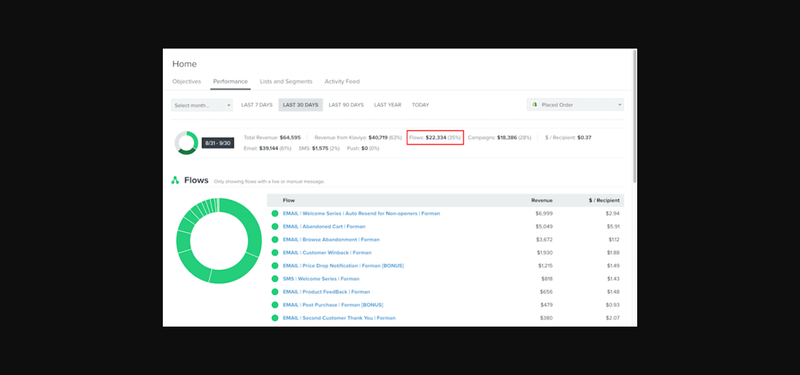Screen dimensions: 800x375
Task: Click the $3,672 revenue cell
Action: point(544,240)
